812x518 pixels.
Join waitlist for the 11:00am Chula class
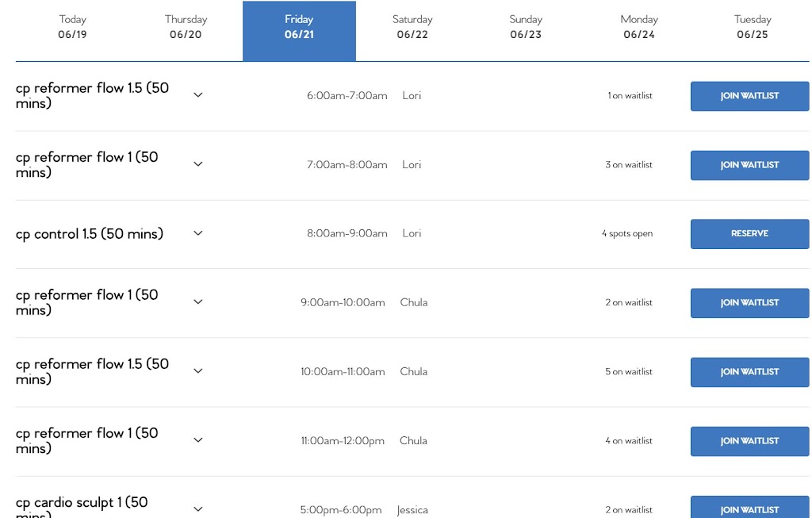pos(749,441)
